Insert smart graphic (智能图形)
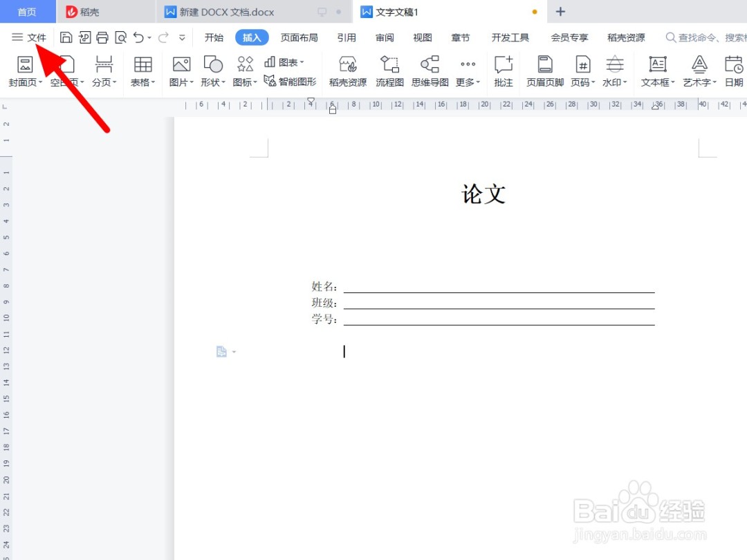The height and width of the screenshot is (560, 747). (290, 82)
